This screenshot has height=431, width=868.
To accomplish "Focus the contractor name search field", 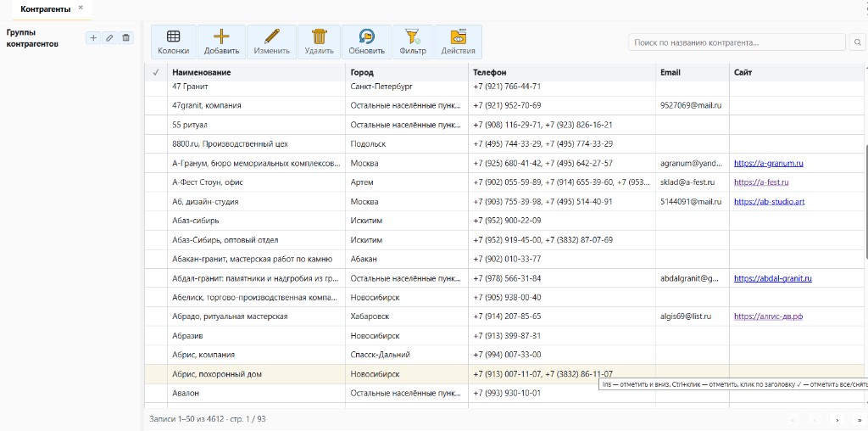I will point(737,42).
